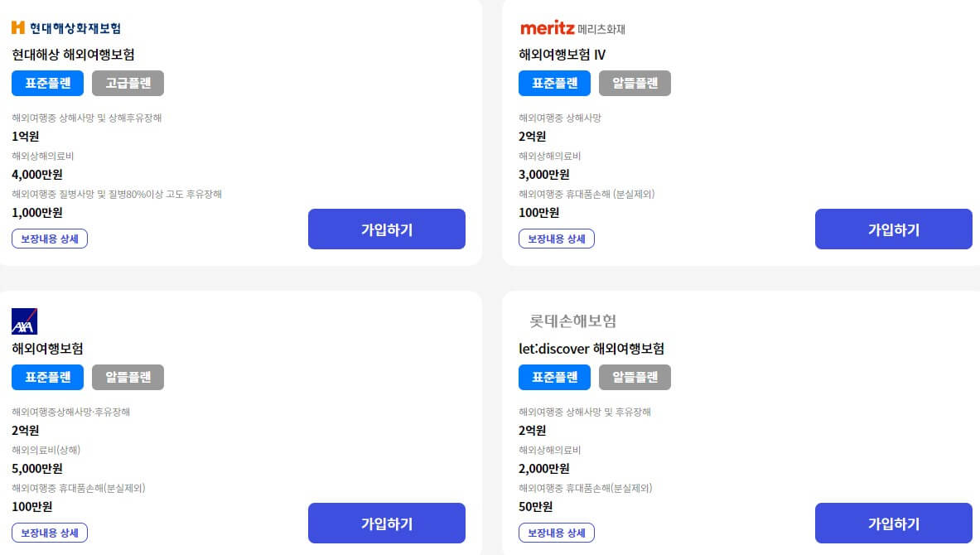Viewport: 980px width, 555px height.
Task: Switch to 표준플랜 on 현대해상 card
Action: coord(47,83)
